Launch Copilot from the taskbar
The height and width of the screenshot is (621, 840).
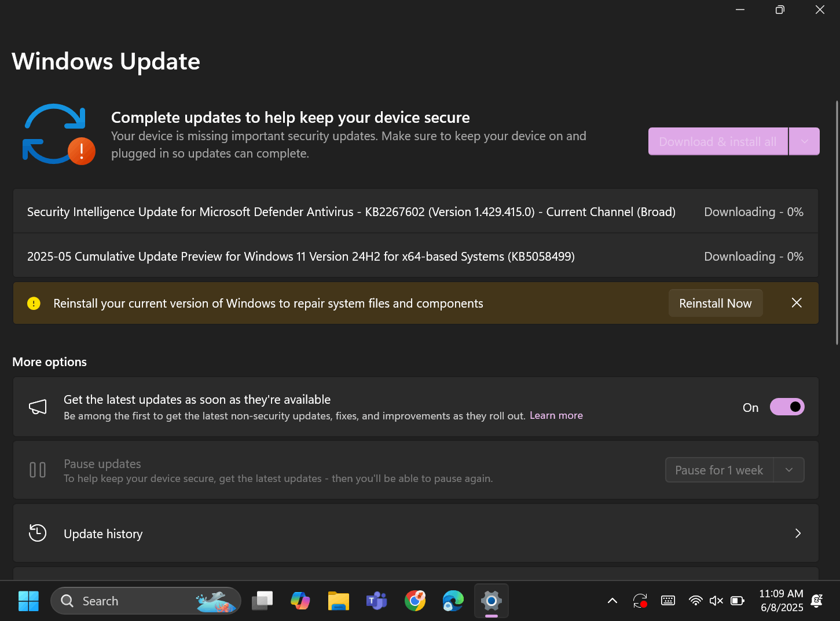(300, 601)
